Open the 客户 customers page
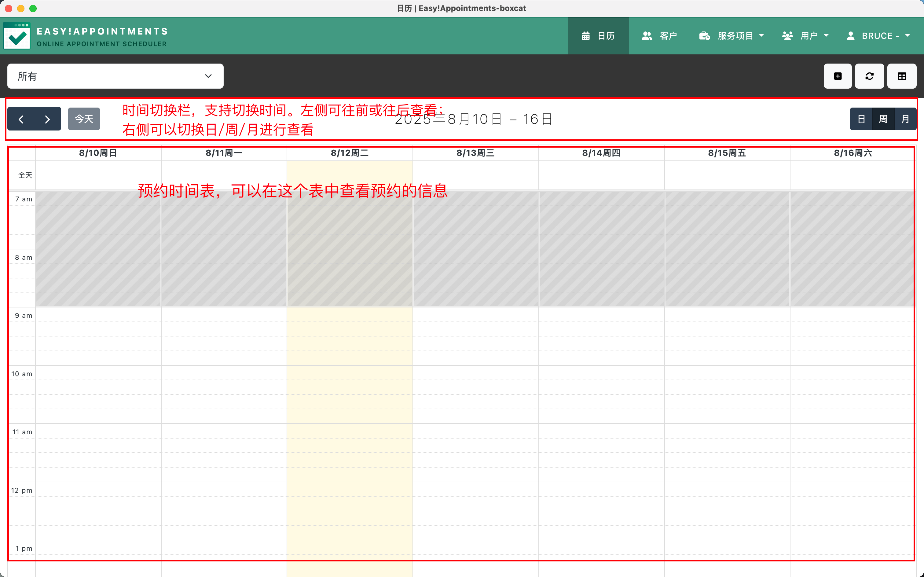Image resolution: width=924 pixels, height=577 pixels. point(660,36)
